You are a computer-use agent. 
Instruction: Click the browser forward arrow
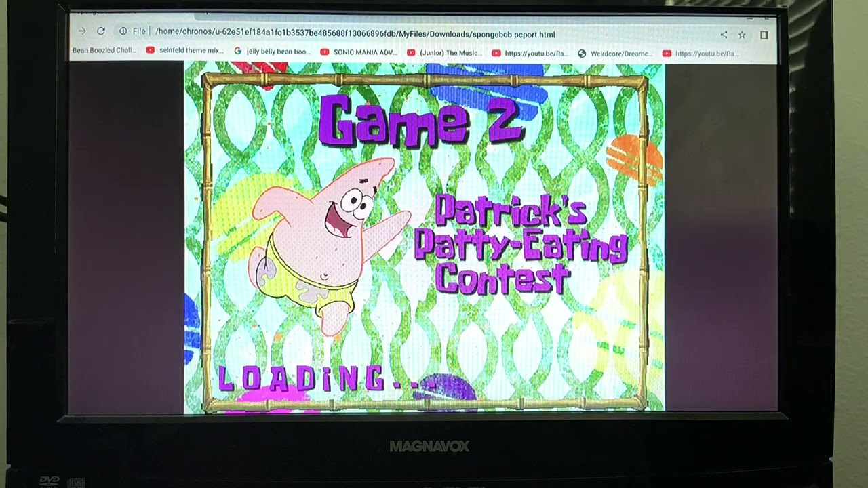[x=82, y=31]
